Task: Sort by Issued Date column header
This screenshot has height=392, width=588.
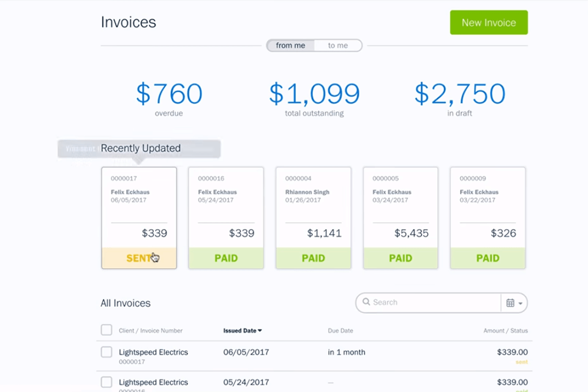Action: pyautogui.click(x=243, y=331)
